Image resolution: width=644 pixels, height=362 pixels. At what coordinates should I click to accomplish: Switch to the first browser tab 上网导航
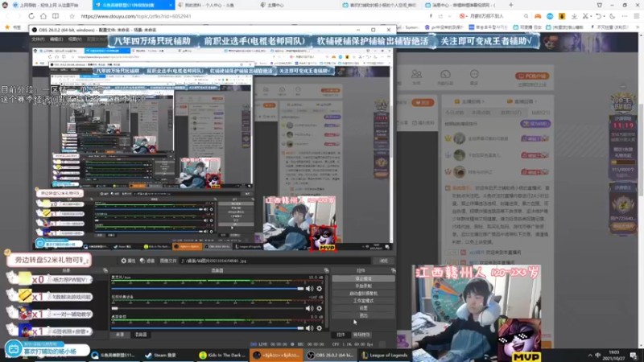45,5
